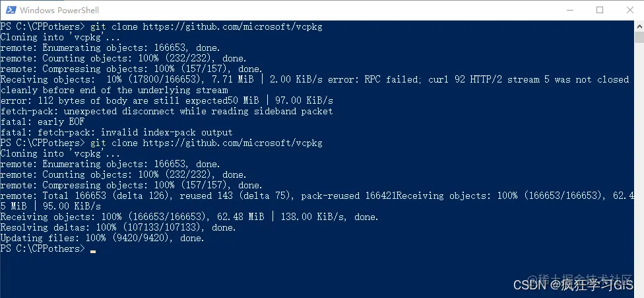Click the 'Updating files: 100% (9420/9420)' line

(102, 238)
